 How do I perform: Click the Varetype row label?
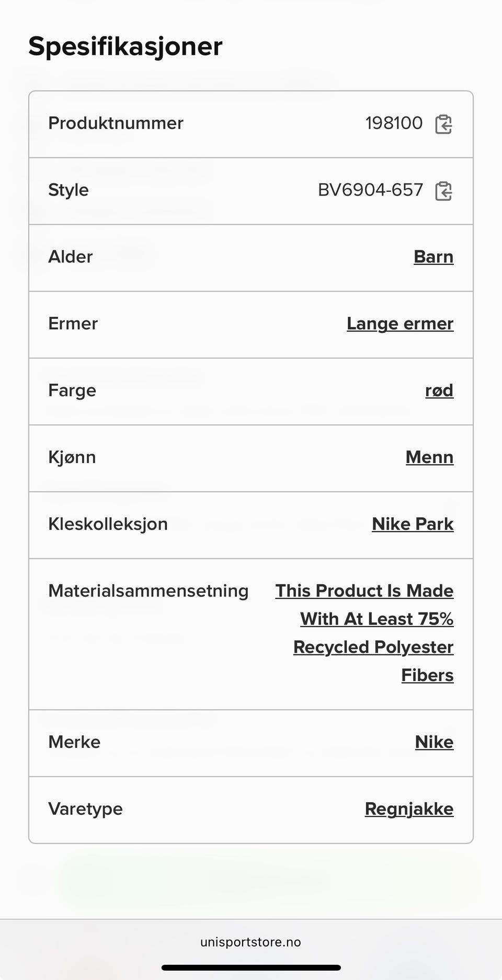click(x=85, y=809)
